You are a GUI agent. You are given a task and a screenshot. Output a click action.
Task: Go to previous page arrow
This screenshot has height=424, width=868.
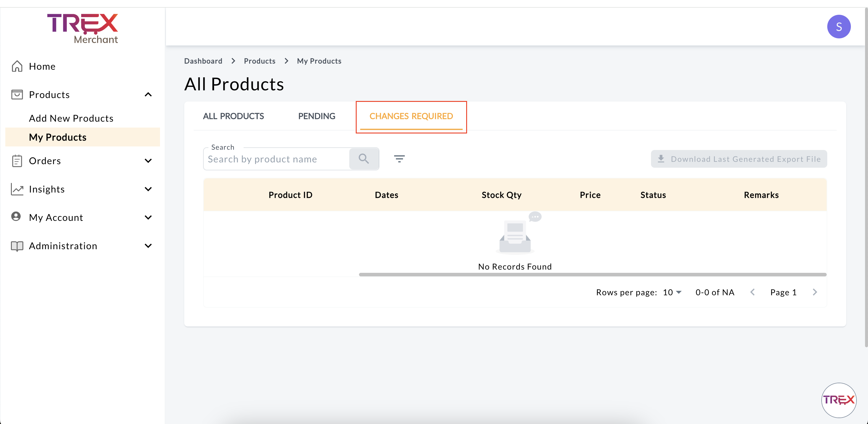753,292
